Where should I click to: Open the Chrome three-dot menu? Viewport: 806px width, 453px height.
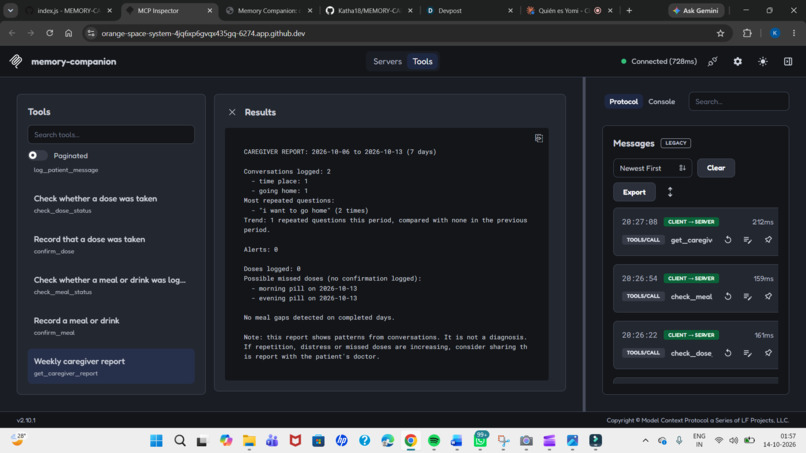point(794,33)
